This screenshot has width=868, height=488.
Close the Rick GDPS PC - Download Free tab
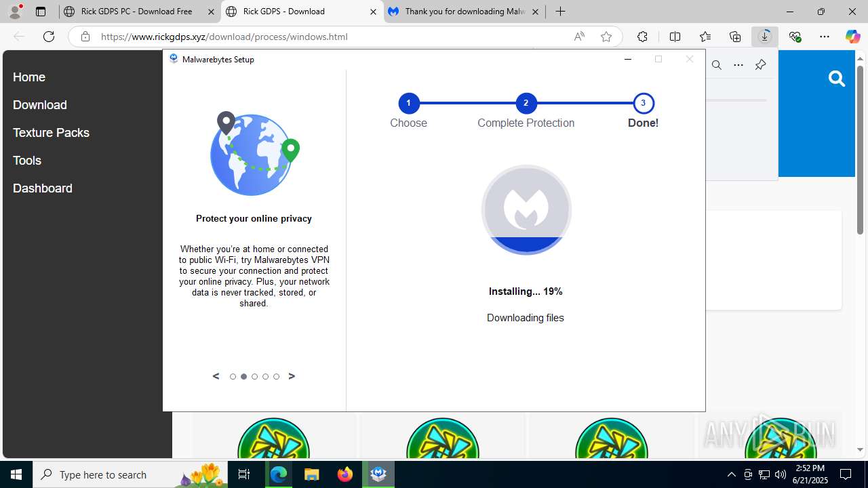pos(211,12)
